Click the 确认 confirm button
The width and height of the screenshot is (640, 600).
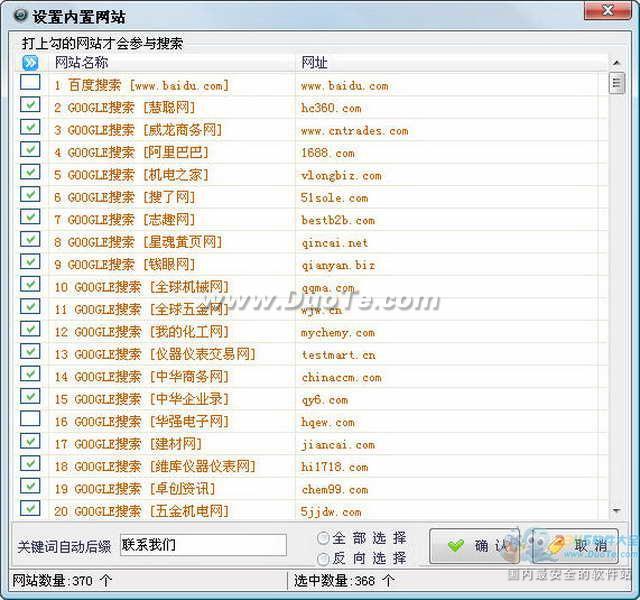pos(474,546)
